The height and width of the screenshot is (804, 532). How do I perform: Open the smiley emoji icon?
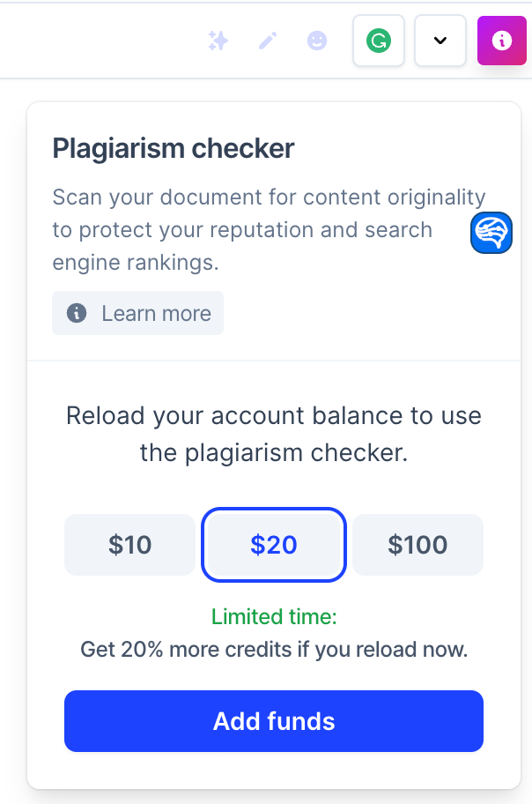(x=317, y=41)
